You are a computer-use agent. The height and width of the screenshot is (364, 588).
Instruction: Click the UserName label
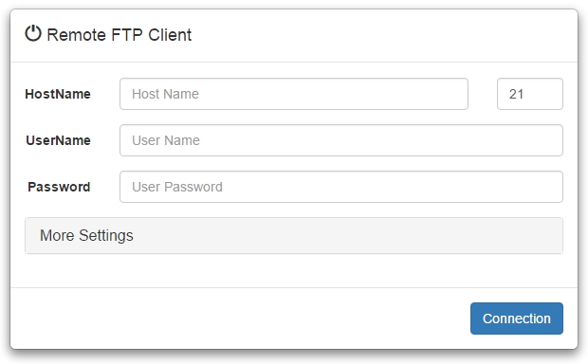coord(58,140)
